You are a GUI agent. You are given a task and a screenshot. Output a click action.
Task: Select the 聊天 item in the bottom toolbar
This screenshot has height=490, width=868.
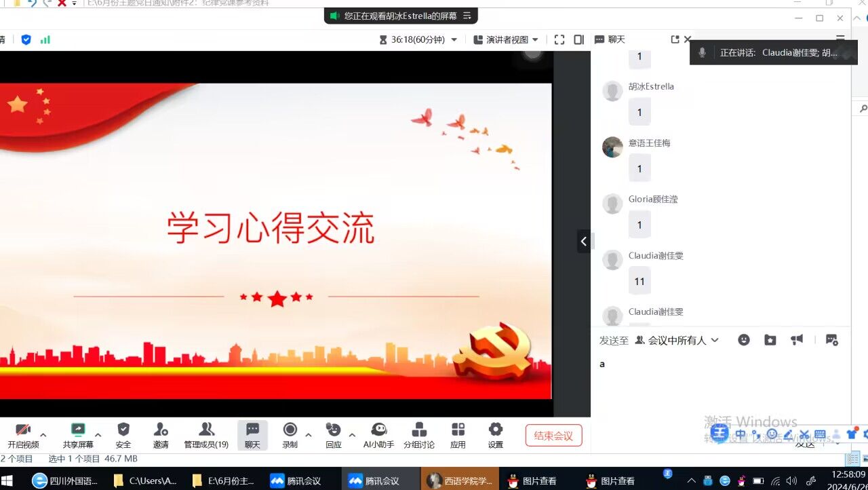click(252, 435)
